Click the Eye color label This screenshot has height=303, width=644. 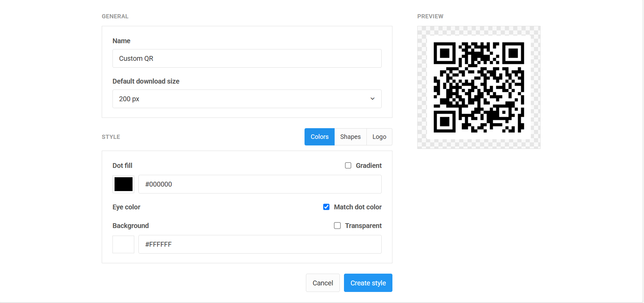(x=126, y=207)
